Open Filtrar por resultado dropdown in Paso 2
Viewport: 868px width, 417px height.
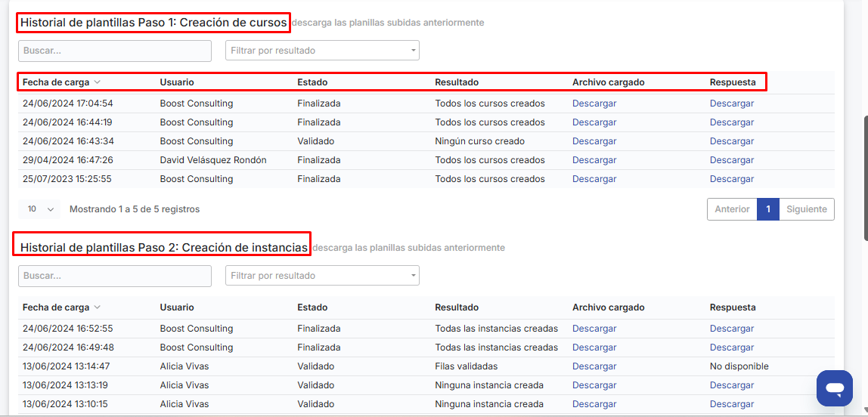(322, 276)
